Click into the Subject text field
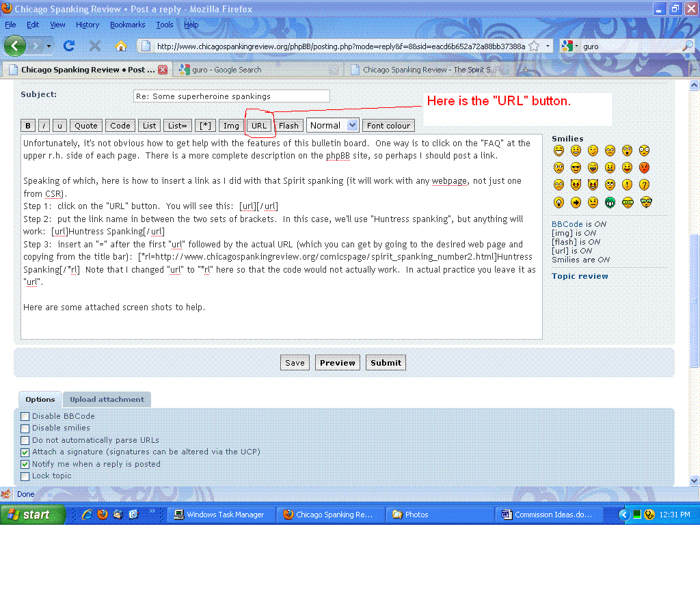The height and width of the screenshot is (615, 700). 231,96
